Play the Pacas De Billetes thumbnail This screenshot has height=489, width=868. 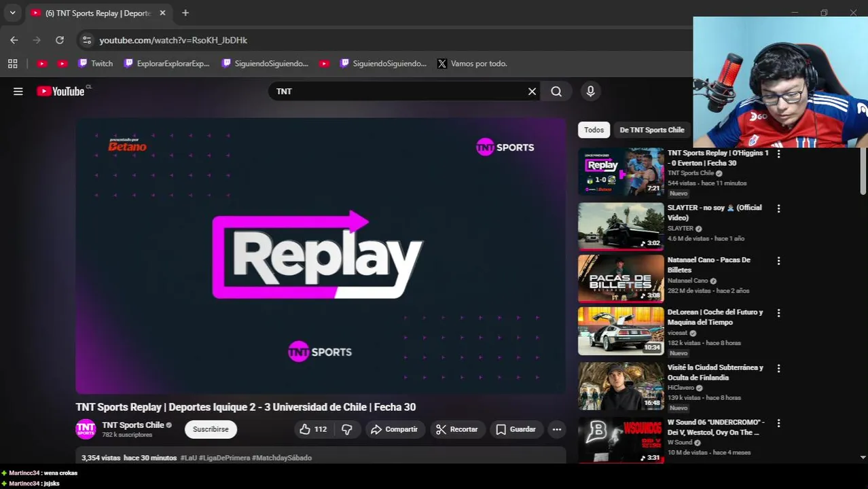621,278
